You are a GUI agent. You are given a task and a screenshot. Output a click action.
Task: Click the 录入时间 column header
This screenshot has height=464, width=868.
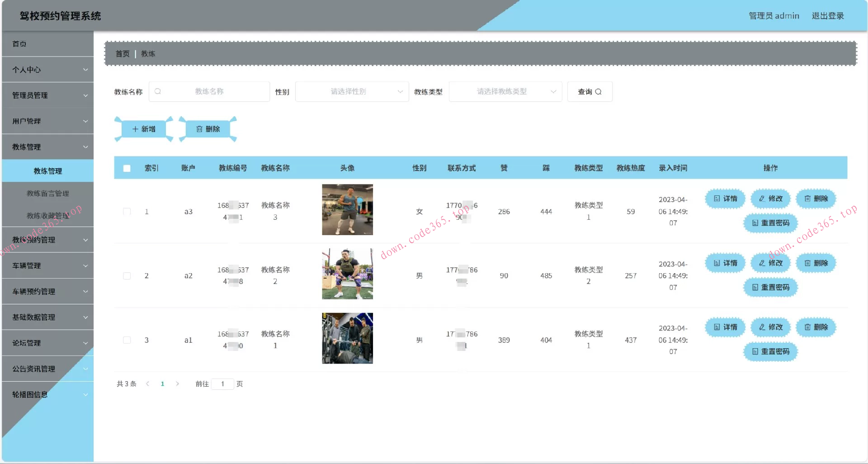673,168
